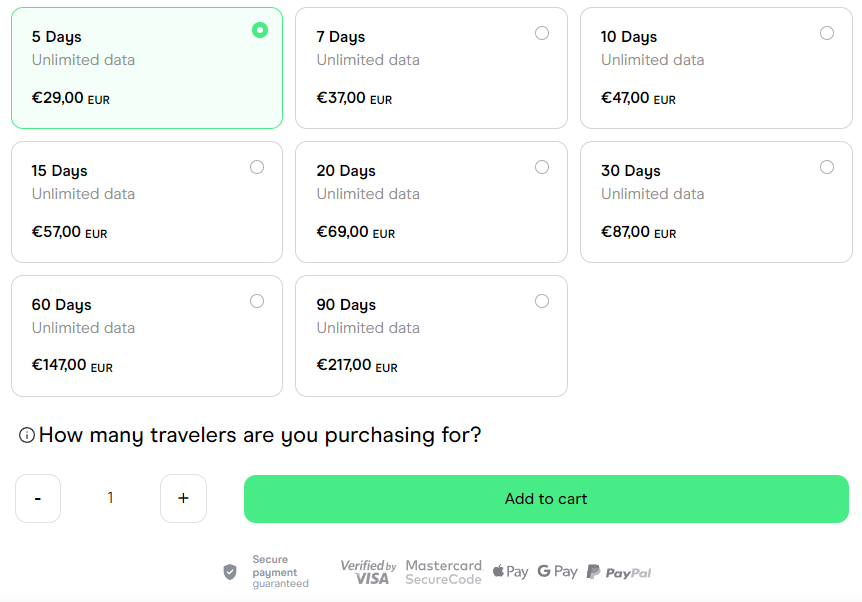Select the 10 Days radio button
This screenshot has width=862, height=602.
[x=827, y=34]
